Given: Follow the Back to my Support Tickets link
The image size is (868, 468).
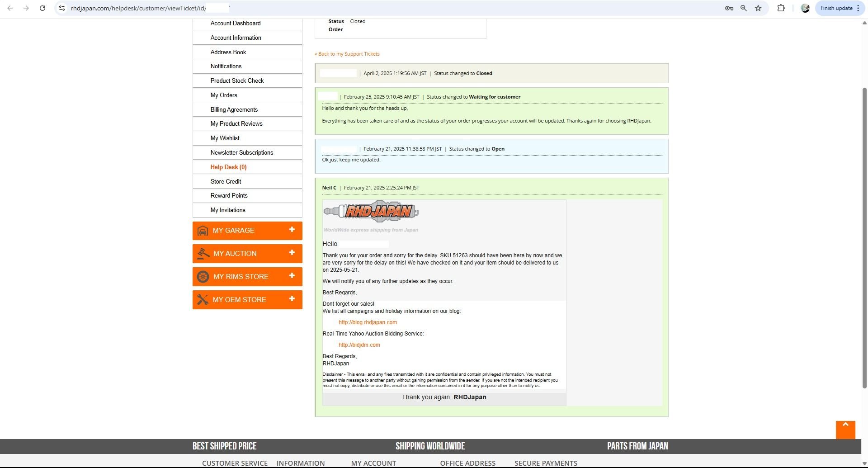Looking at the screenshot, I should tap(347, 54).
